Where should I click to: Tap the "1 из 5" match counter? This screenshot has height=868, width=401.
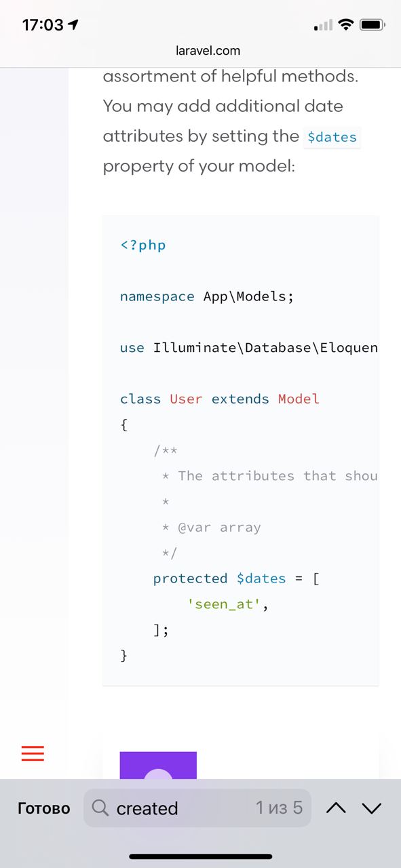[x=279, y=808]
